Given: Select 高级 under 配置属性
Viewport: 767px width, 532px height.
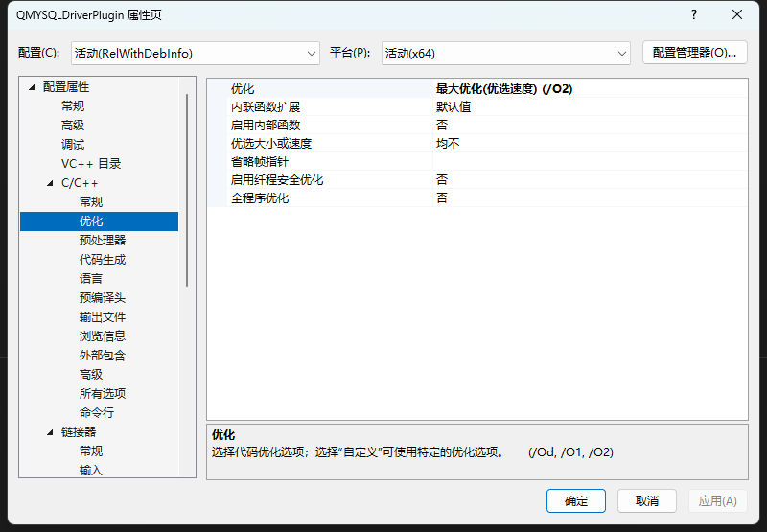Looking at the screenshot, I should pos(73,126).
